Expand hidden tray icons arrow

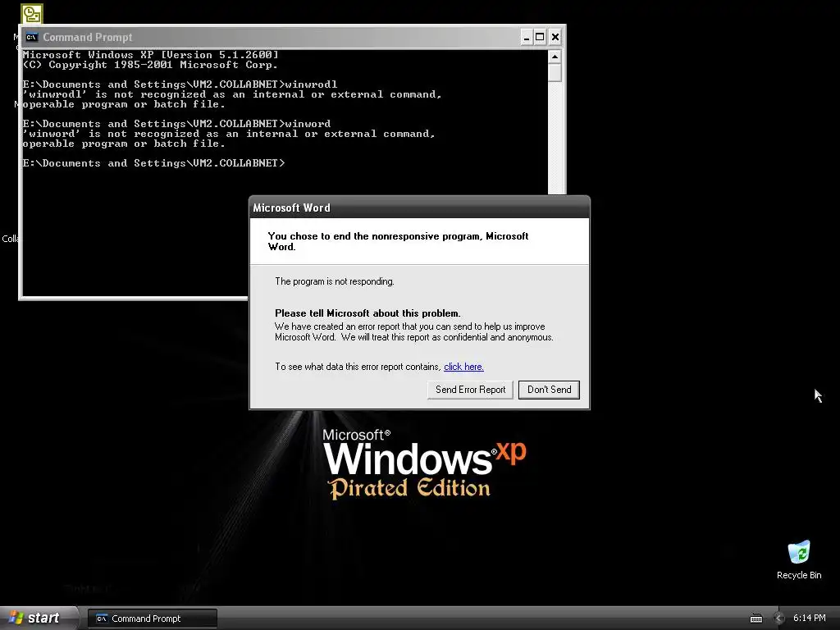point(779,619)
